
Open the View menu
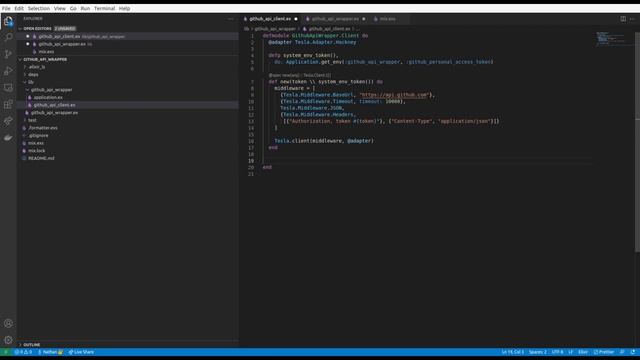(60, 8)
